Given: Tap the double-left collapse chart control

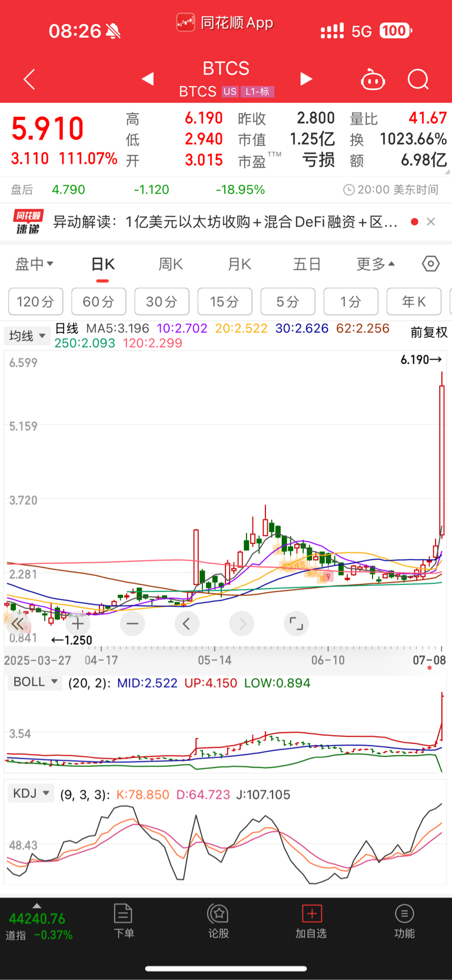Looking at the screenshot, I should tap(18, 624).
